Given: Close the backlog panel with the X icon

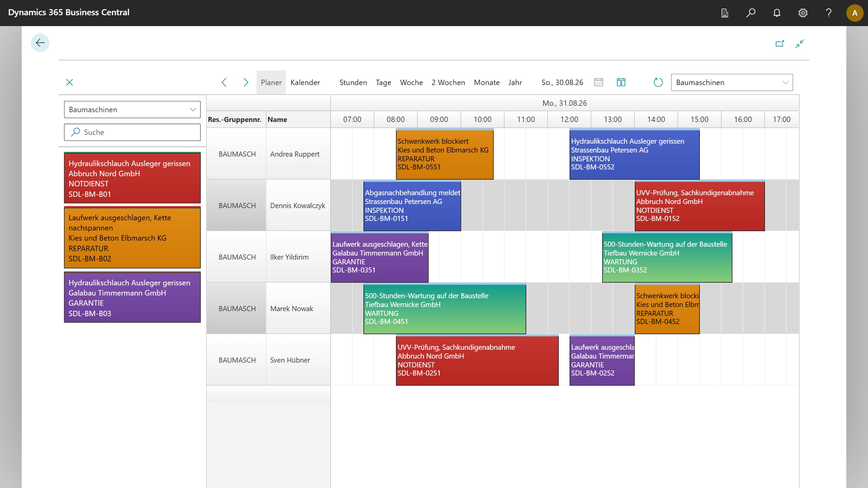Looking at the screenshot, I should tap(70, 82).
